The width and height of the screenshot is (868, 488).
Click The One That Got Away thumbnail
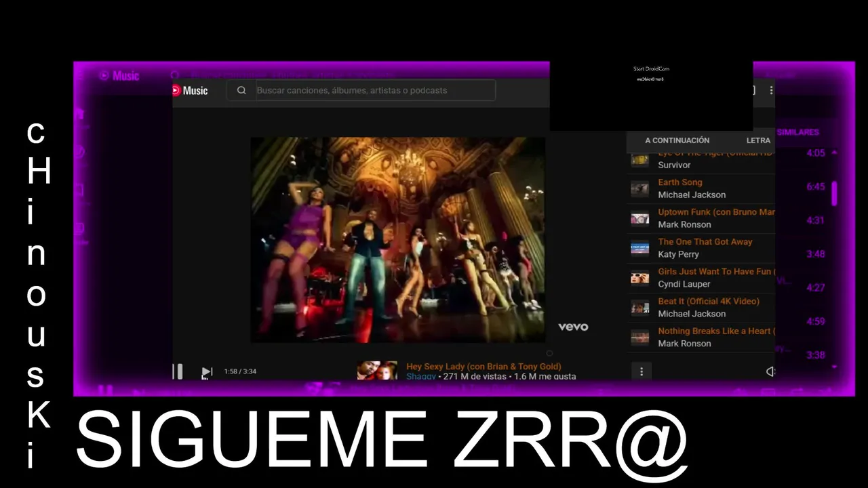click(x=640, y=248)
